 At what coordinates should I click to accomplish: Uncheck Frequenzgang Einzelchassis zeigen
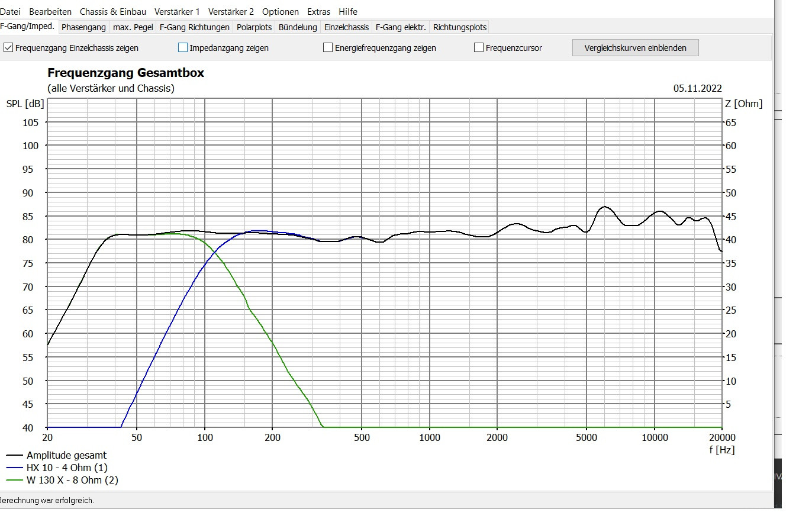click(8, 48)
